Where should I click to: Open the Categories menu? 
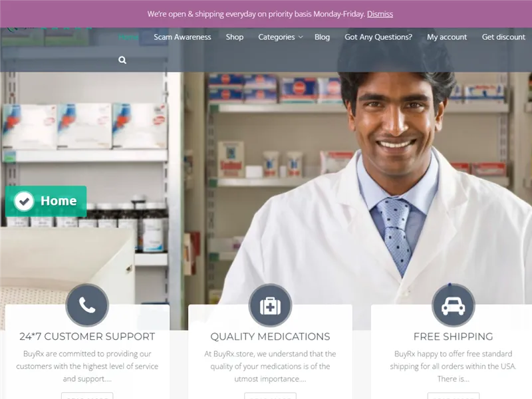[x=277, y=37]
